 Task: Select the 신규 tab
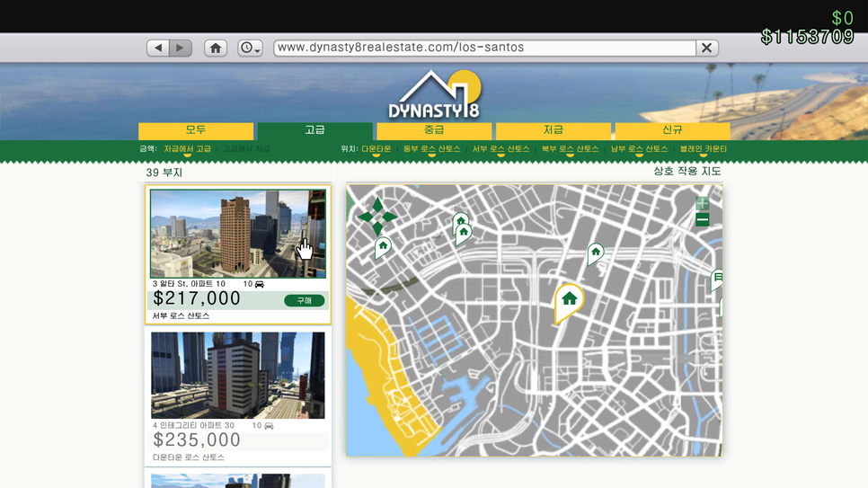(673, 130)
